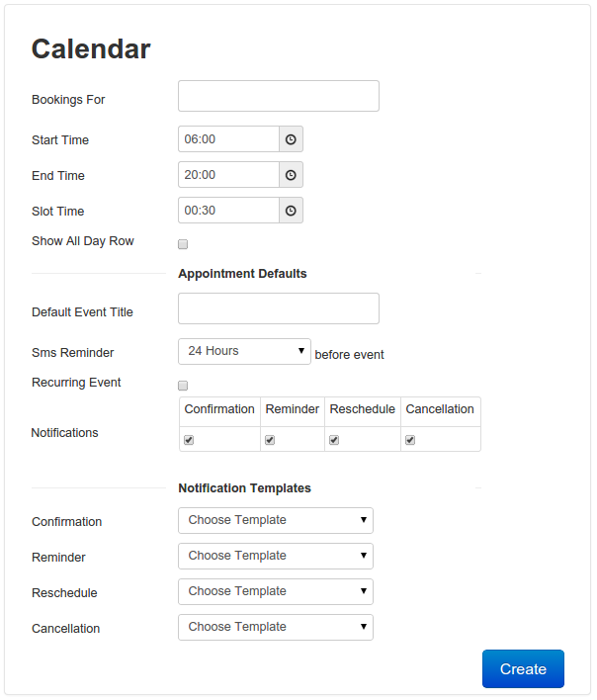Click the Reminder column header in Notifications

pyautogui.click(x=293, y=409)
